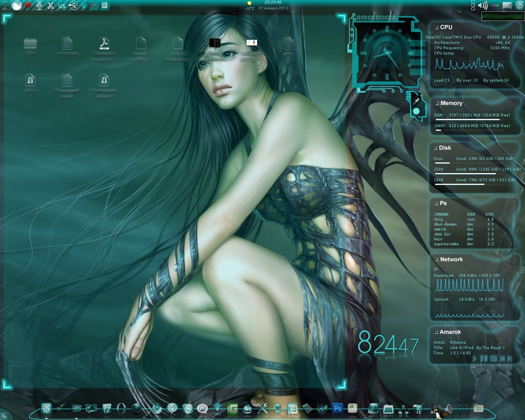Click the speaker volume icon in dock
Screen dimensions: 525x420
[x=448, y=409]
